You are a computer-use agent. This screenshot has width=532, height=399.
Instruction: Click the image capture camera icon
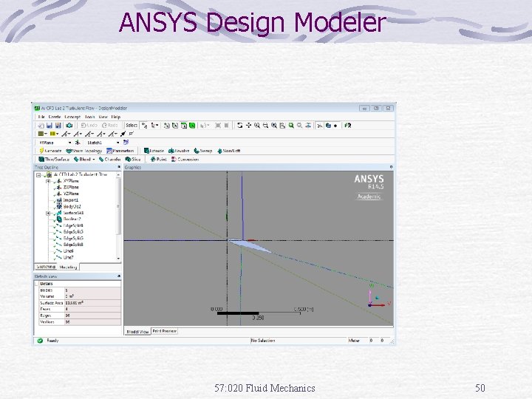click(69, 126)
